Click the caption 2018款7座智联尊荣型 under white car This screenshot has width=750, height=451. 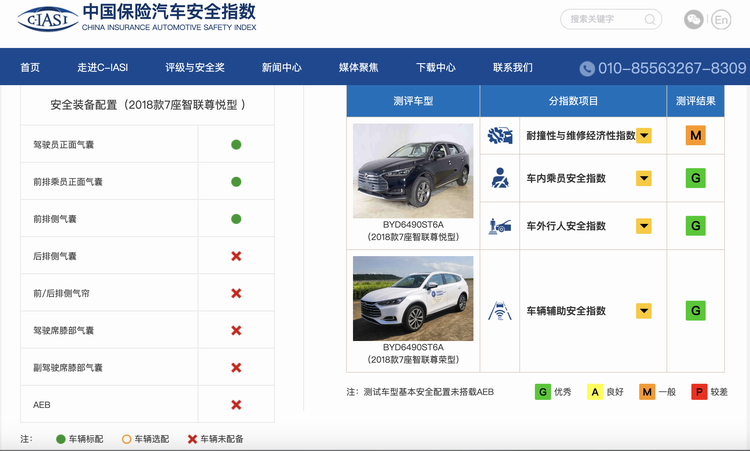click(413, 360)
